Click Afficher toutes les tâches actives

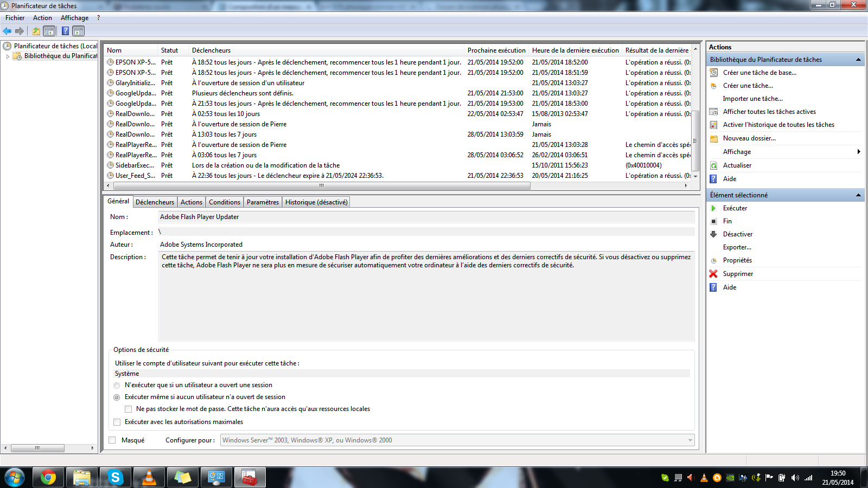click(769, 112)
